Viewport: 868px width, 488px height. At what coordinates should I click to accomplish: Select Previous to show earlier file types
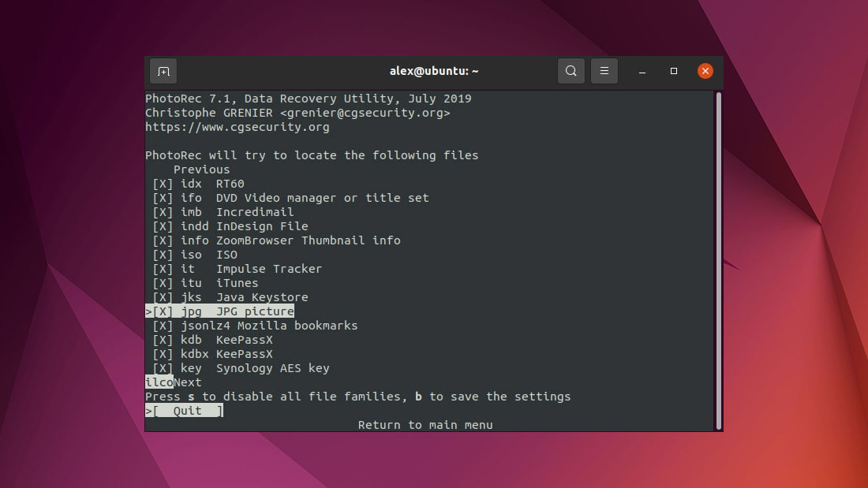pyautogui.click(x=201, y=169)
